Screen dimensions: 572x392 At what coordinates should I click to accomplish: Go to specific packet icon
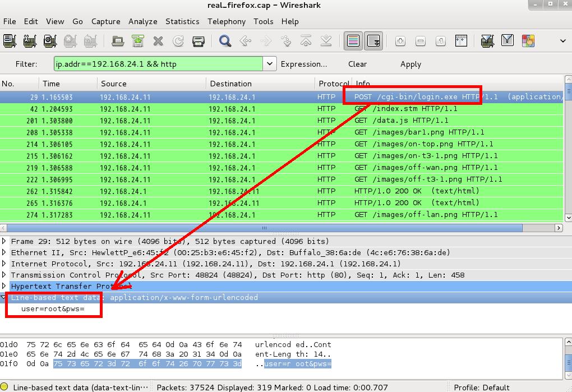pos(286,41)
